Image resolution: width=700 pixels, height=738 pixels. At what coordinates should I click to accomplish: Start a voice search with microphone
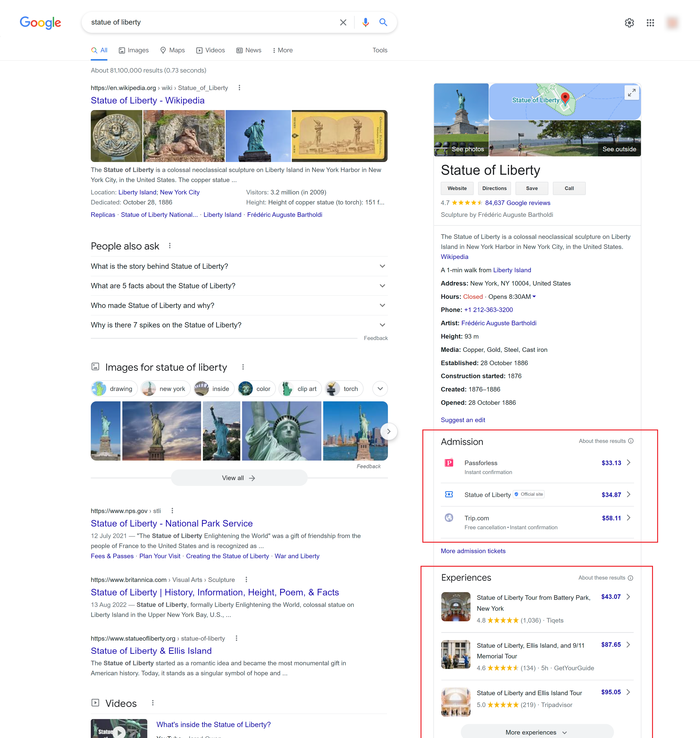365,22
